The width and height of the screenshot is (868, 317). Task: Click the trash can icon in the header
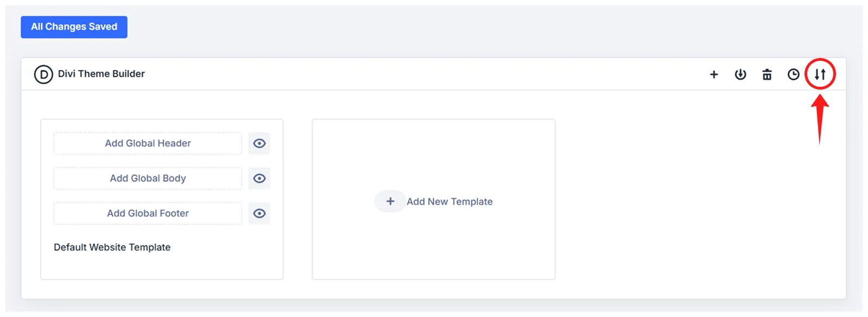coord(767,74)
